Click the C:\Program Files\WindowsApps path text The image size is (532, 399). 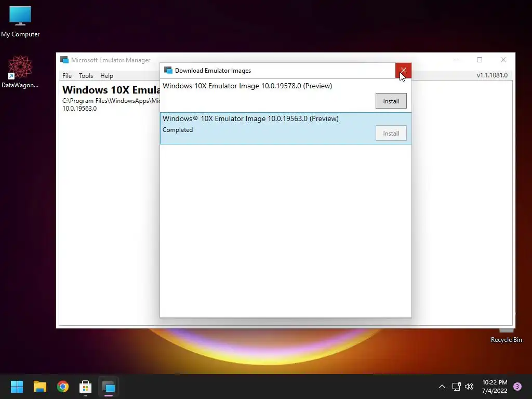[111, 101]
